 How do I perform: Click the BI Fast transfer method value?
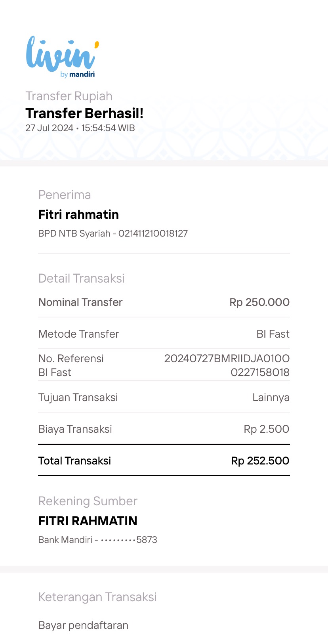point(273,334)
